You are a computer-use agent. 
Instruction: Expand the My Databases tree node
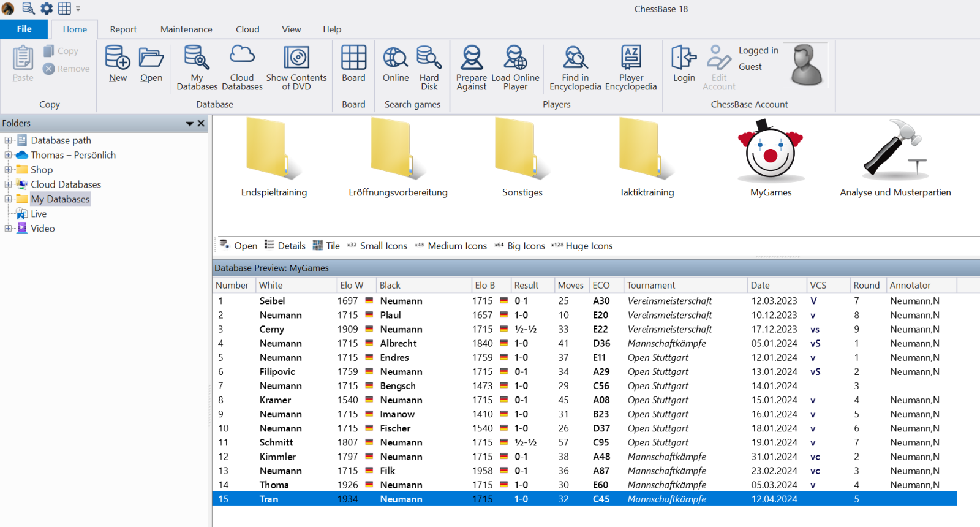8,199
